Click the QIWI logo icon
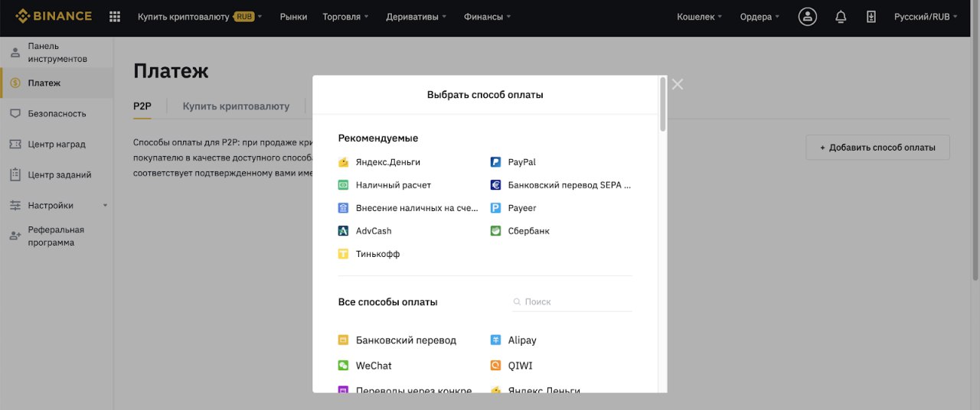 click(496, 366)
